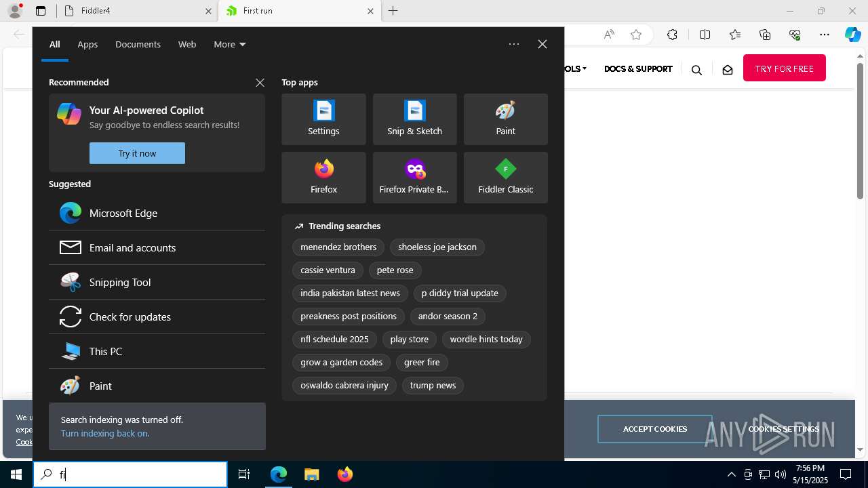868x488 pixels.
Task: Show hidden system tray icons
Action: point(731,474)
